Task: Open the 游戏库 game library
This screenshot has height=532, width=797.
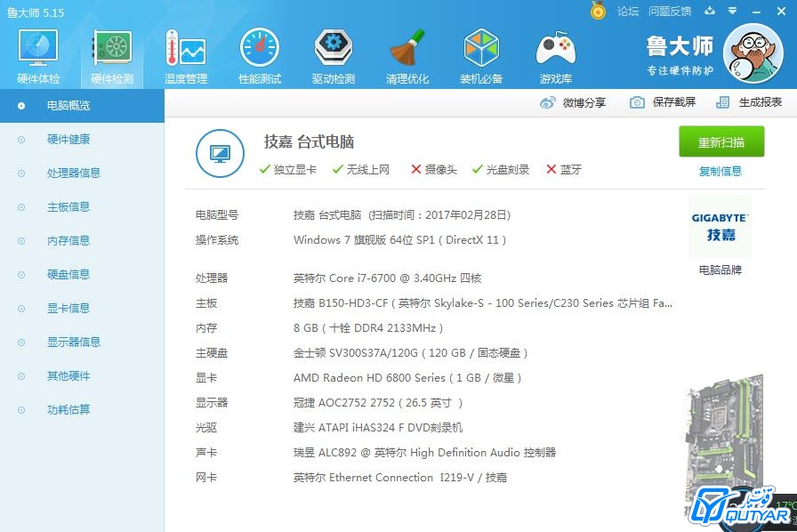Action: 556,56
